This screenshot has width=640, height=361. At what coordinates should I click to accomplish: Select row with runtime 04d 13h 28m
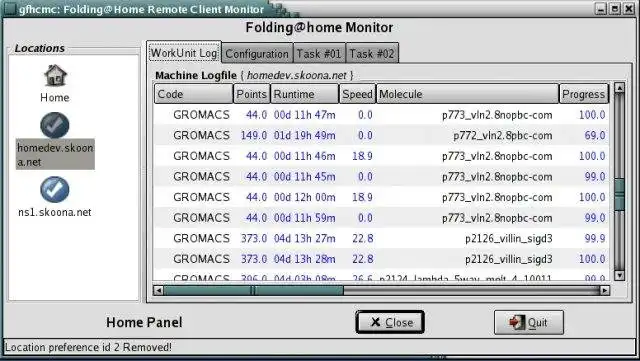tap(381, 259)
